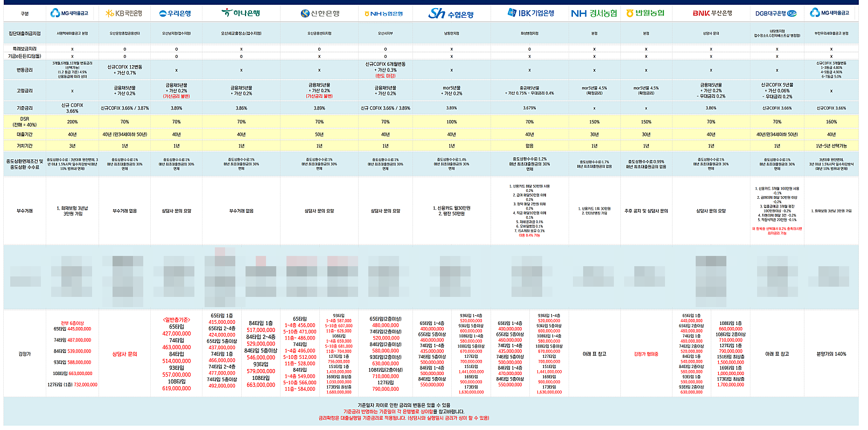
Task: Click the 서평택새마을금고 본점 branch cell
Action: pos(72,33)
